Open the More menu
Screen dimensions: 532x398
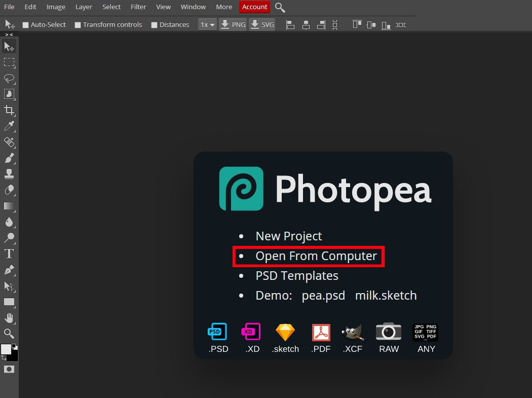pos(224,7)
